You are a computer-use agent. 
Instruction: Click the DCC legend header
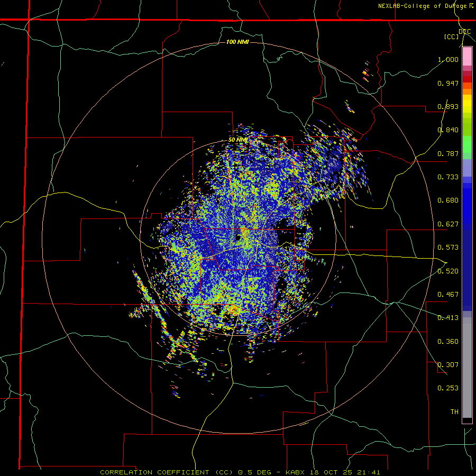click(x=464, y=32)
